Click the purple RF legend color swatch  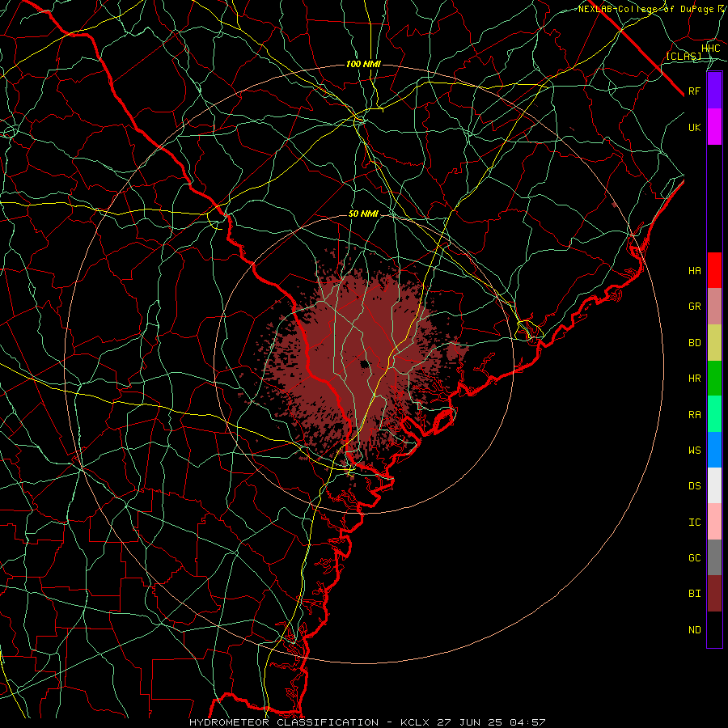pyautogui.click(x=714, y=90)
